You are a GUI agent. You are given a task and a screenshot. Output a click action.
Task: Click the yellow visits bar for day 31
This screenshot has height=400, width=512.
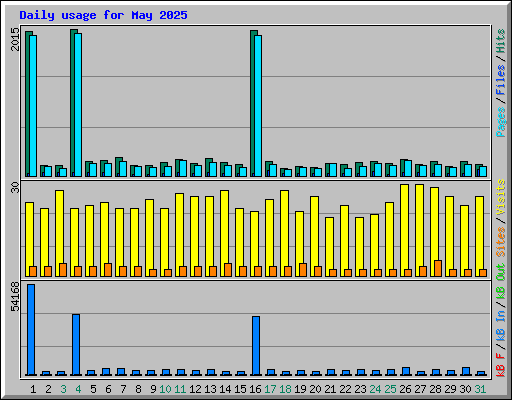pyautogui.click(x=479, y=236)
